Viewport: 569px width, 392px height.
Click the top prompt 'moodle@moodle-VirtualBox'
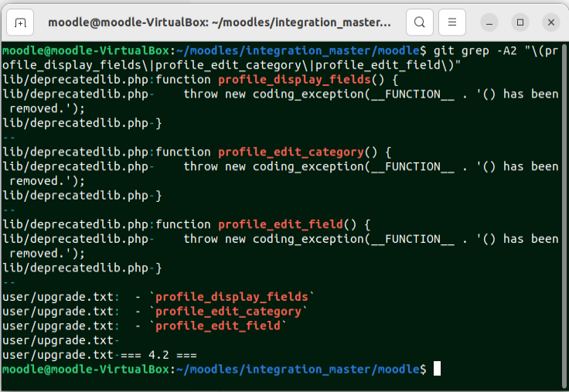(x=86, y=50)
